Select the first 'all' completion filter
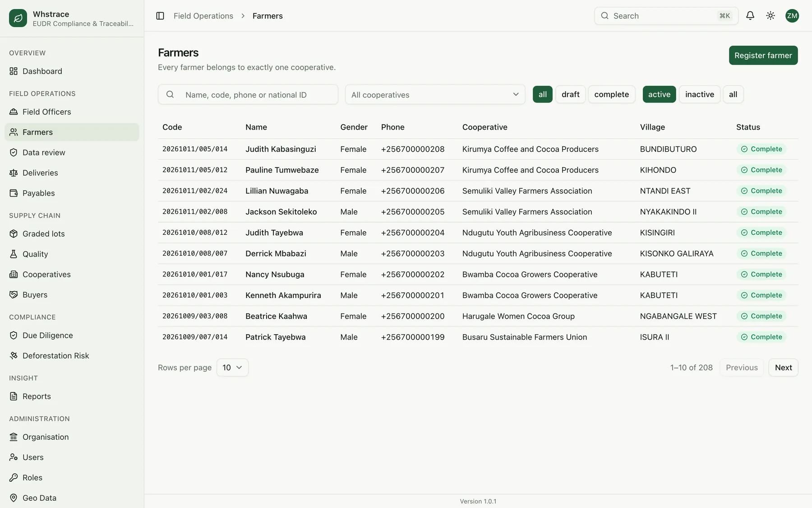The width and height of the screenshot is (812, 508). click(543, 94)
